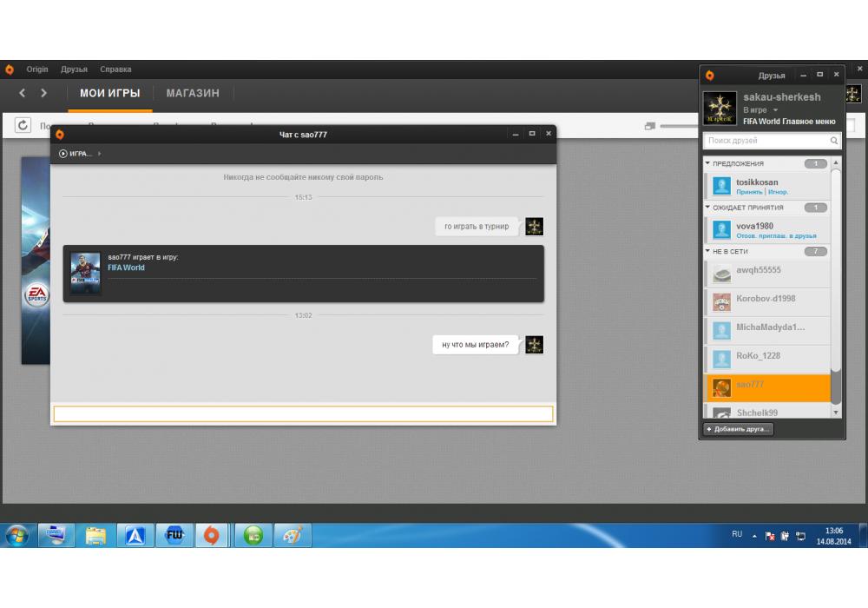The width and height of the screenshot is (868, 608).
Task: Select friend awqh55555
Action: tap(767, 273)
